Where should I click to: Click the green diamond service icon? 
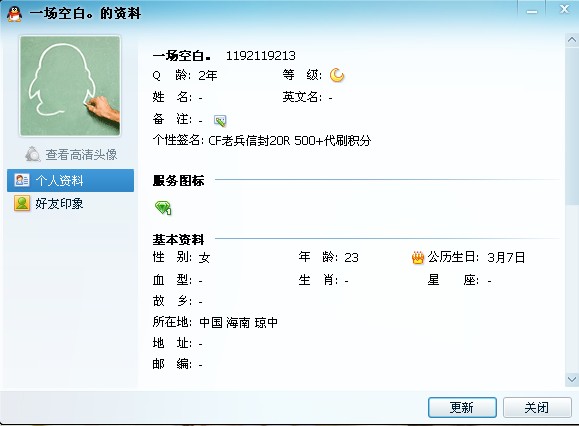pyautogui.click(x=163, y=208)
